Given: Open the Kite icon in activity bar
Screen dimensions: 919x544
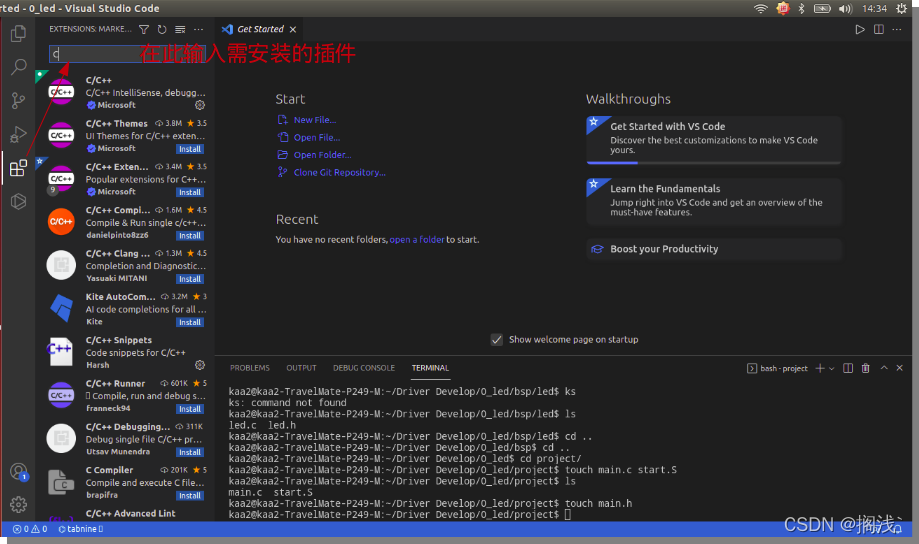Looking at the screenshot, I should [x=18, y=202].
